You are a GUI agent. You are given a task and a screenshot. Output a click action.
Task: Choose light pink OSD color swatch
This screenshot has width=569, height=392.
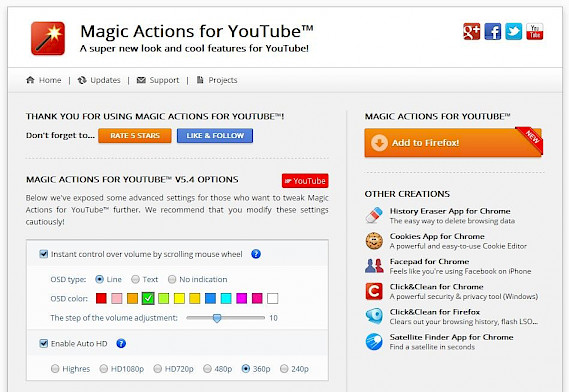tap(117, 298)
